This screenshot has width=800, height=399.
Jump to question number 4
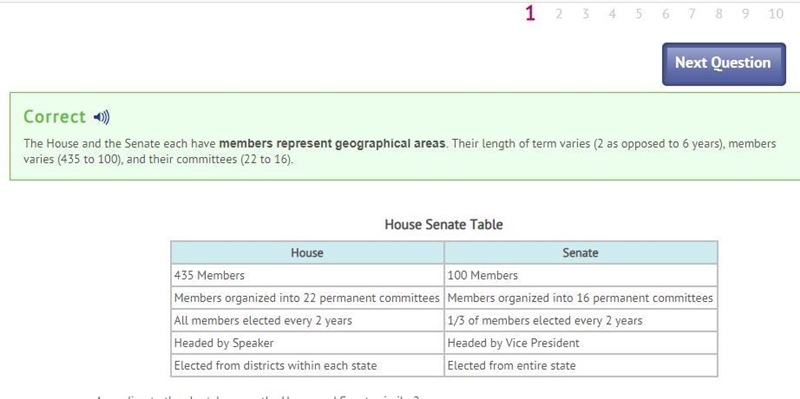(612, 14)
